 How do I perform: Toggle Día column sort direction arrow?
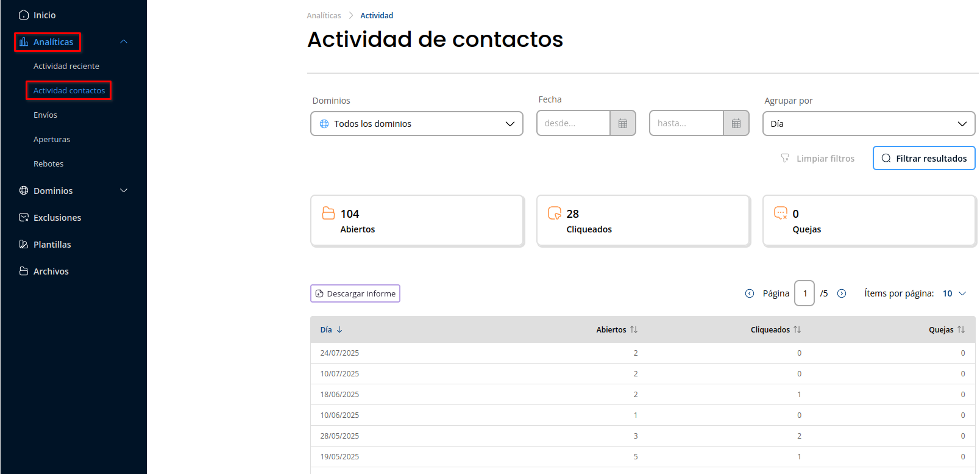tap(339, 329)
